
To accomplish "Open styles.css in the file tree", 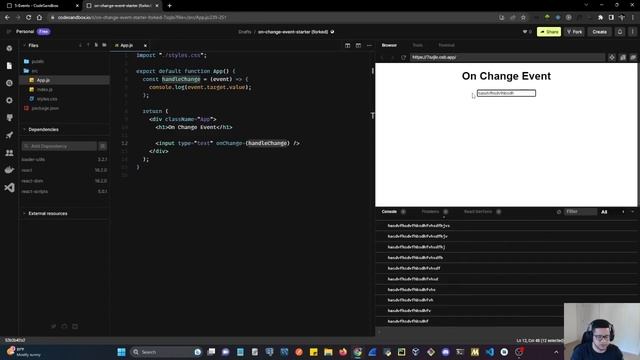I will [47, 99].
